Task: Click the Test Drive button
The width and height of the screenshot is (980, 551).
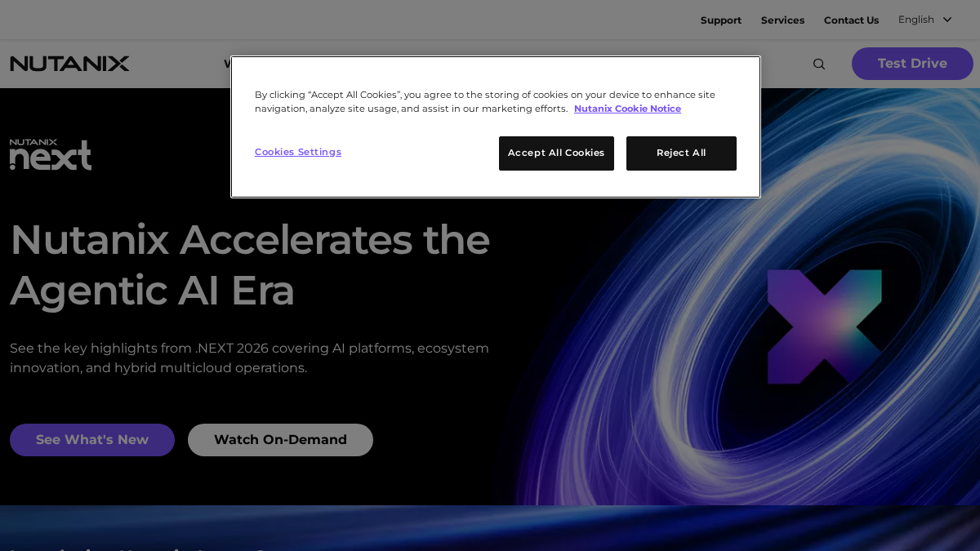Action: pyautogui.click(x=912, y=64)
